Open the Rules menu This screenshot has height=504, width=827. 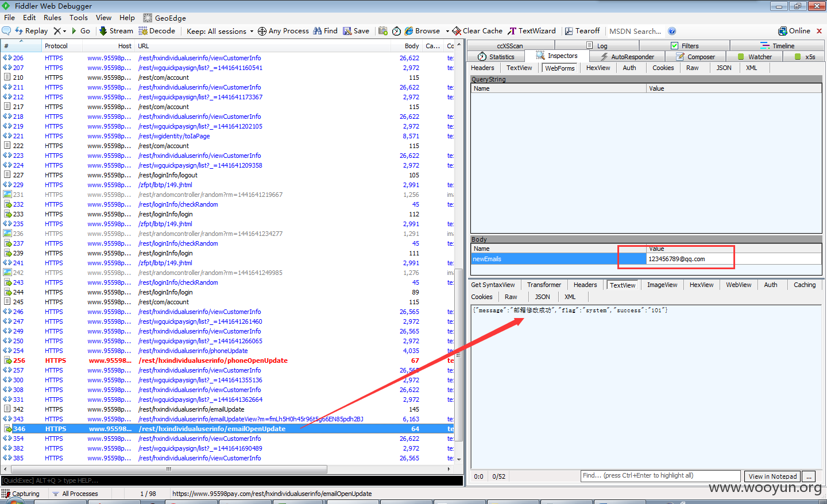(x=52, y=18)
